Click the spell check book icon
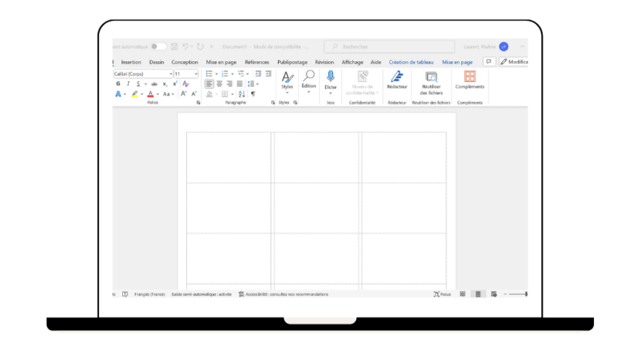The height and width of the screenshot is (364, 641). click(125, 294)
